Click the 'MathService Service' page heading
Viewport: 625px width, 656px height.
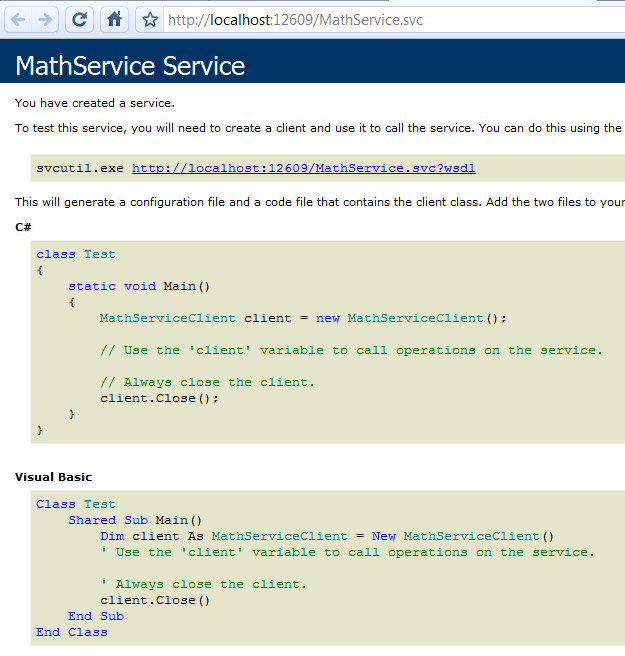130,66
